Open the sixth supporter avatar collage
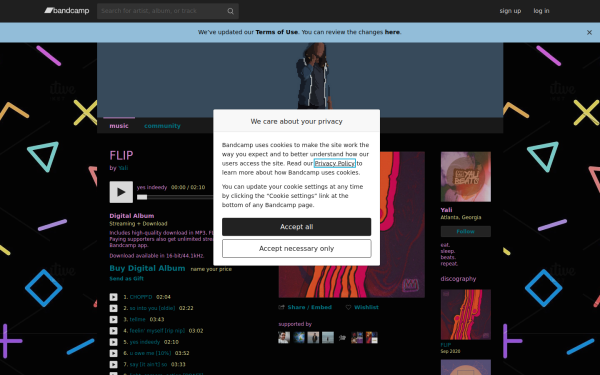This screenshot has width=600, height=375. pyautogui.click(x=357, y=338)
